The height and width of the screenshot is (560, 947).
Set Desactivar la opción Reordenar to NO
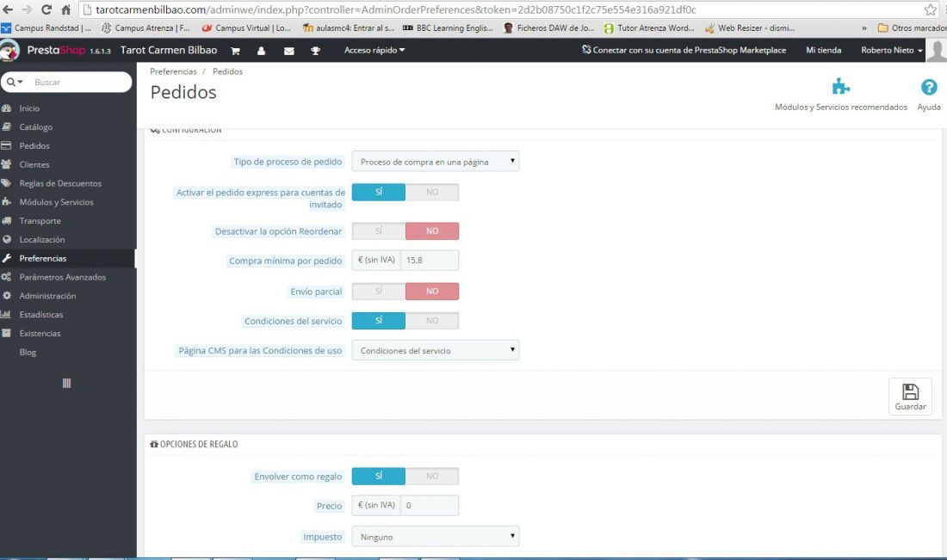click(432, 231)
